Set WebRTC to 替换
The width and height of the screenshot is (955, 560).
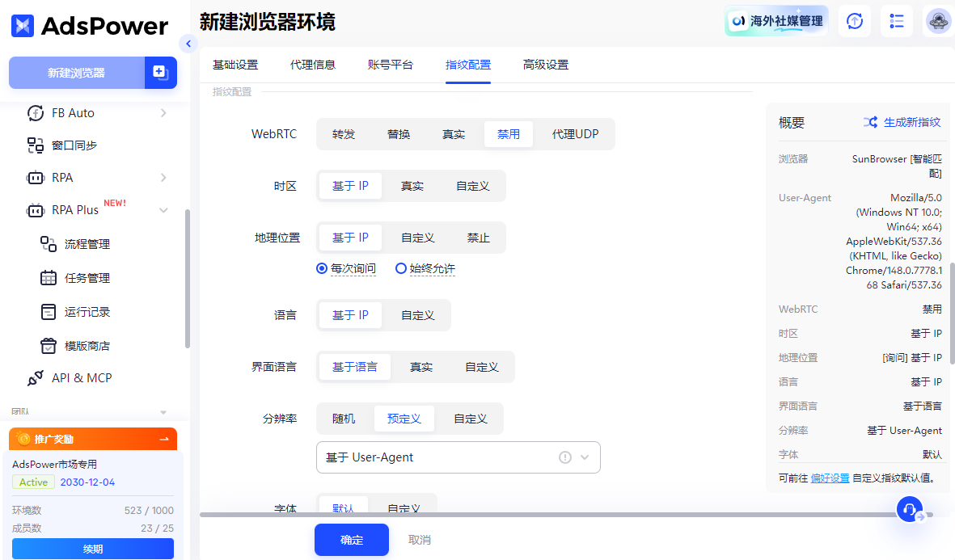tap(399, 134)
